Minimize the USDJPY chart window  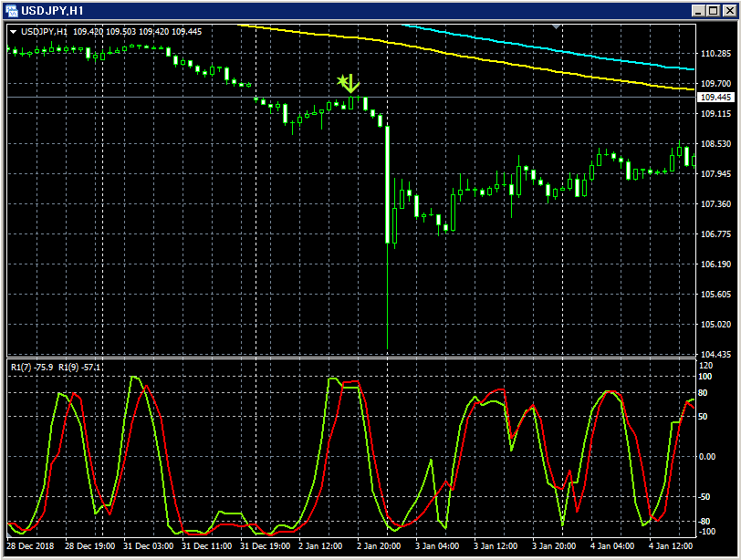(698, 11)
